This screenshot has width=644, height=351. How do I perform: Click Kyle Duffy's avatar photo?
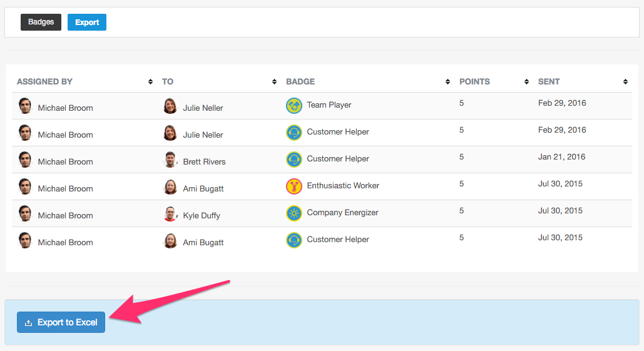click(x=170, y=213)
